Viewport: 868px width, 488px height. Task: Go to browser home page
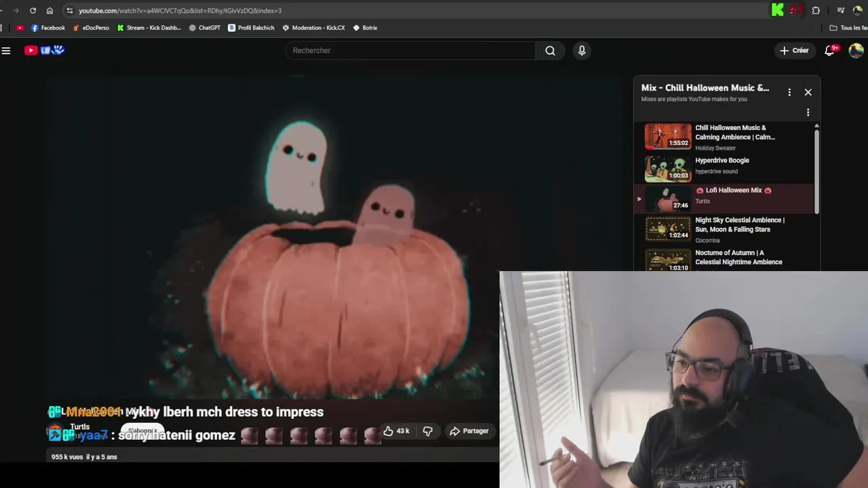(50, 10)
